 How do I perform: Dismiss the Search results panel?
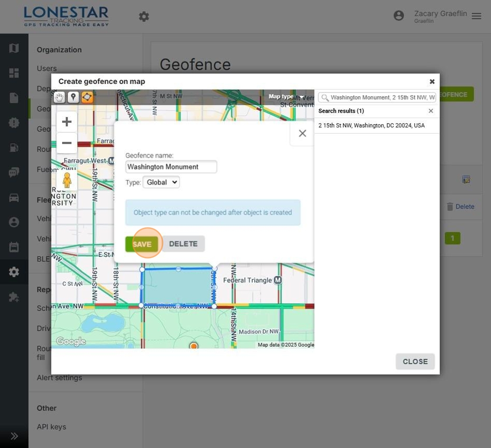(431, 111)
